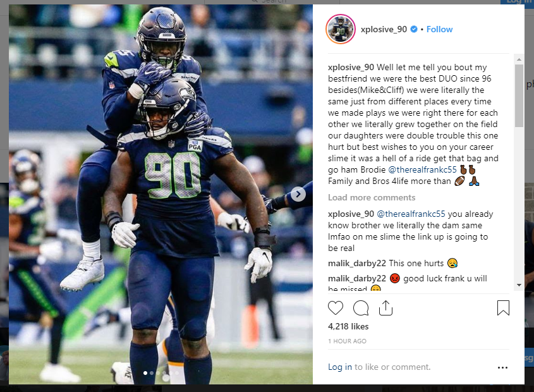Click the verified badge next to xplosive_90
Viewport: 534px width, 392px height.
[414, 29]
